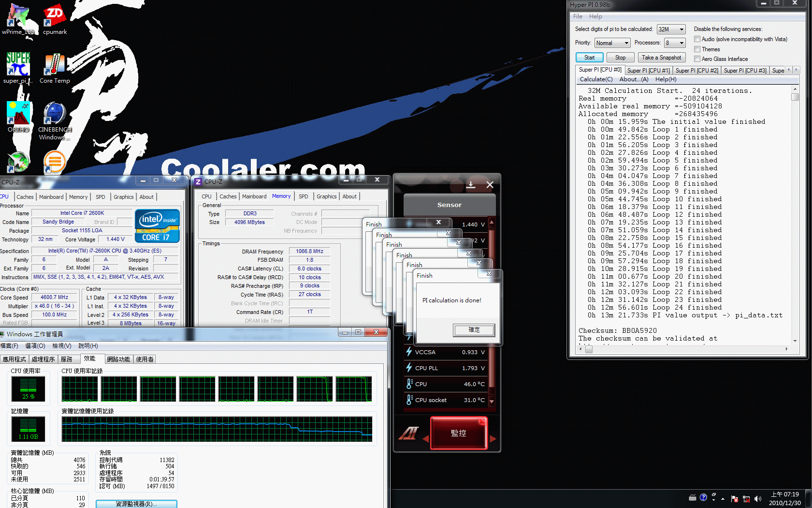This screenshot has width=812, height=508.
Task: Click the lightning icon next to CPU PLL
Action: pyautogui.click(x=409, y=368)
